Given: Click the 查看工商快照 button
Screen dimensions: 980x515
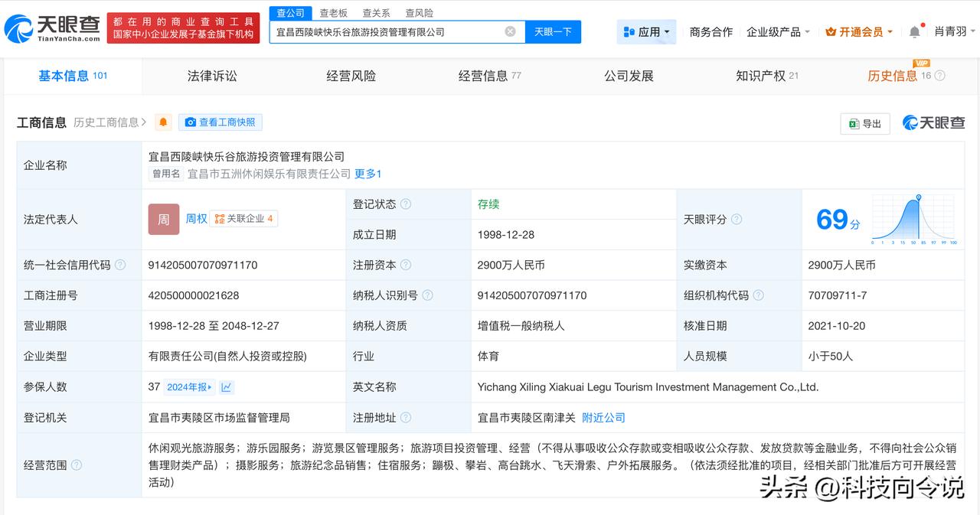Looking at the screenshot, I should 220,122.
